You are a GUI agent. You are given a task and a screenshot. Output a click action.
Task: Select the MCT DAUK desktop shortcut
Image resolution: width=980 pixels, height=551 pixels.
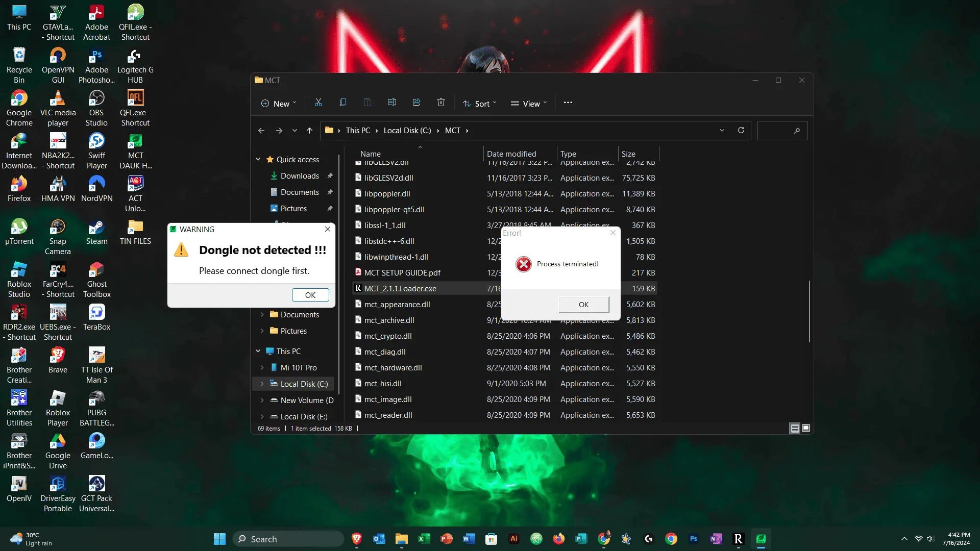tap(135, 151)
